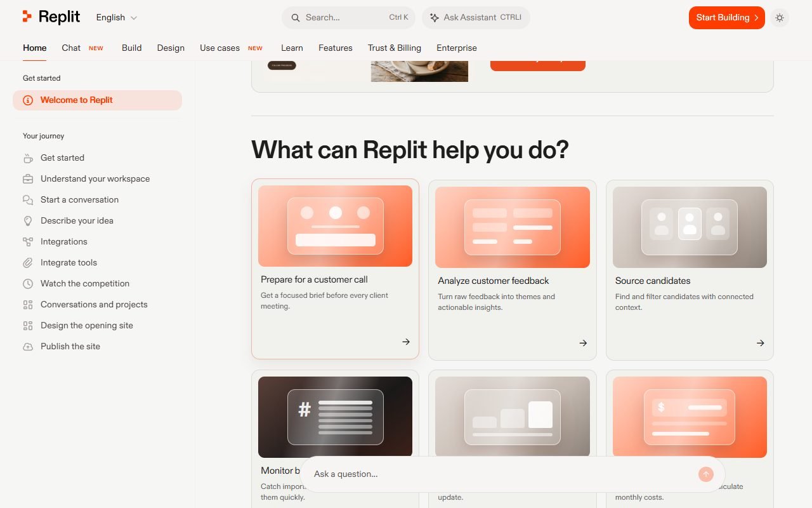The image size is (812, 508).
Task: Go to the Learn tab
Action: click(x=292, y=48)
